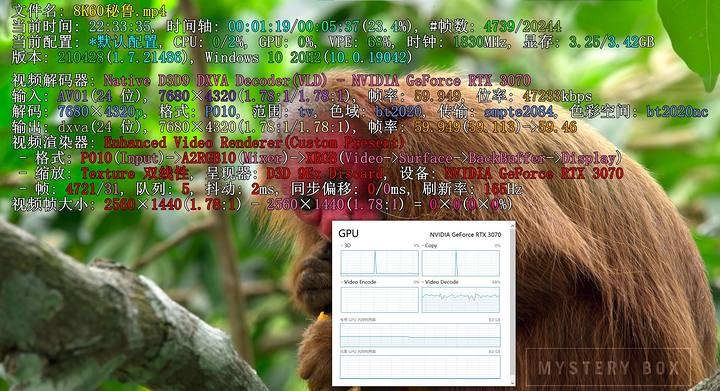The image size is (720, 391).
Task: Open the 3D engine dropdown in GPU panel
Action: (347, 246)
